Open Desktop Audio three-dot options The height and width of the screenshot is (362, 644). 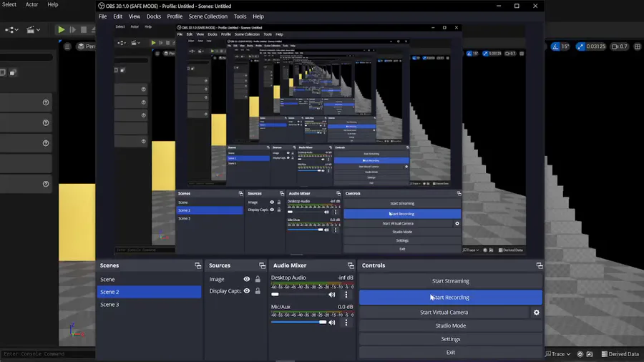pyautogui.click(x=346, y=295)
